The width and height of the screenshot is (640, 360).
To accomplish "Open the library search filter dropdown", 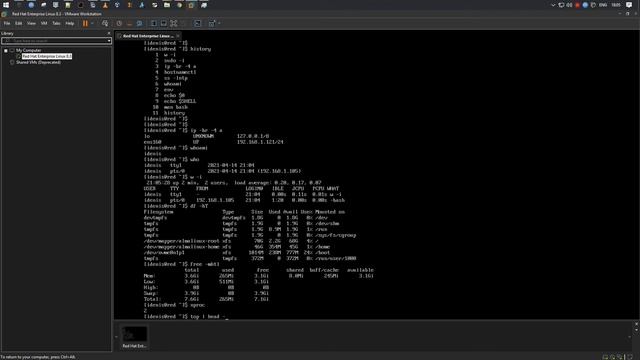I will (x=109, y=41).
